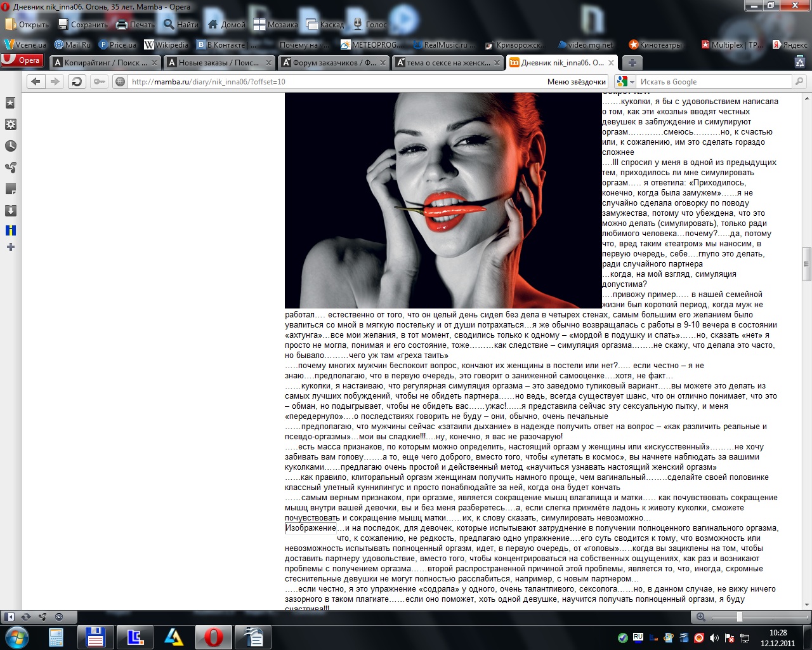
Task: Click the password wand key icon
Action: [99, 81]
